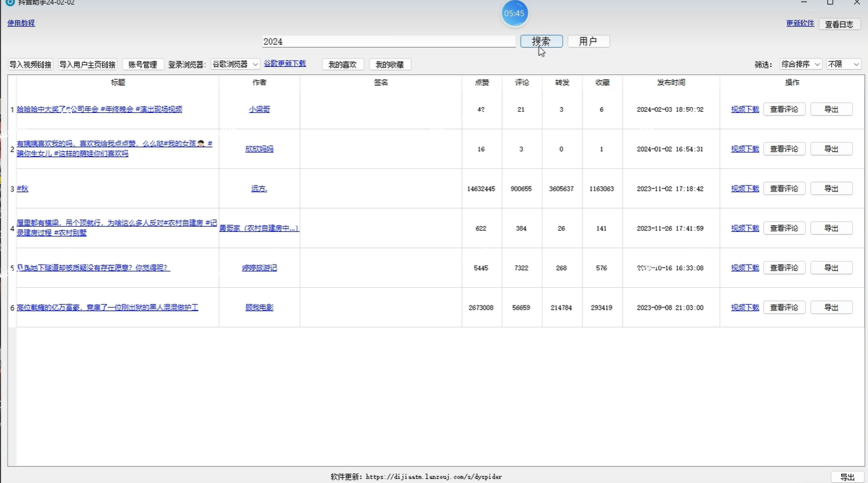Select publish time 2023-09-08 21:03:00

point(670,308)
